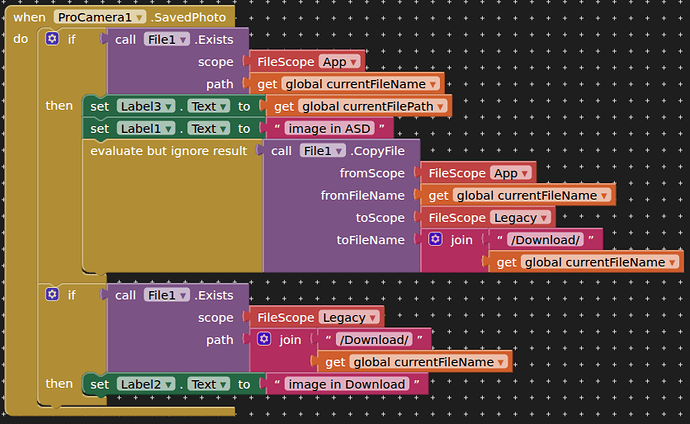Open the Label3 component dropdown
690x424 pixels.
(144, 106)
